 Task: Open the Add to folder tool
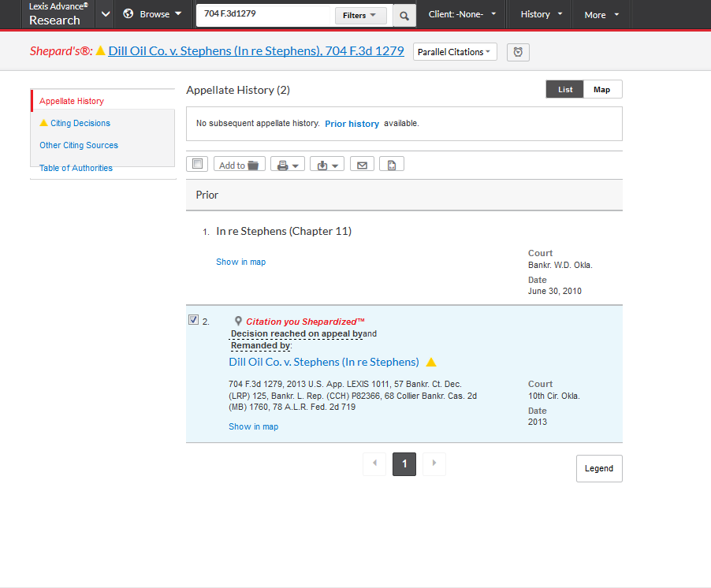click(x=239, y=163)
